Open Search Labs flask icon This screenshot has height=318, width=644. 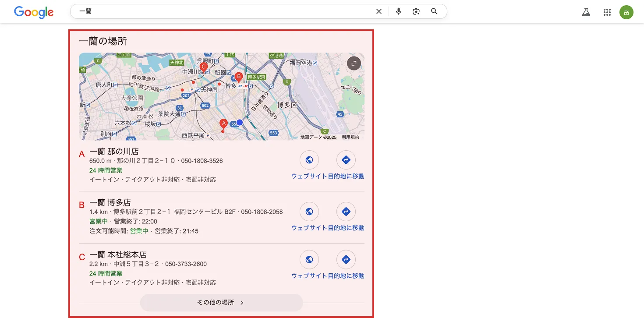pos(586,12)
